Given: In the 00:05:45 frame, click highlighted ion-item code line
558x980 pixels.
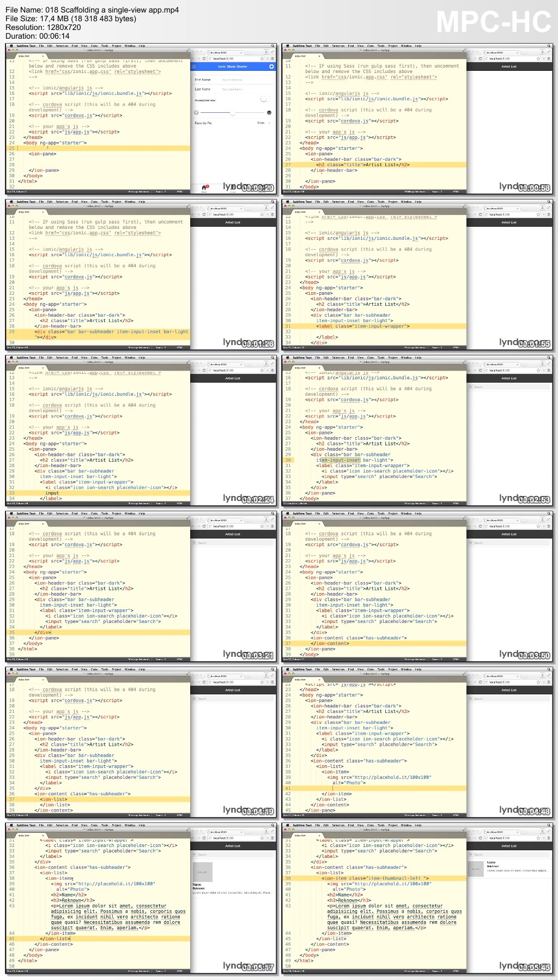Looking at the screenshot, I should (x=374, y=878).
